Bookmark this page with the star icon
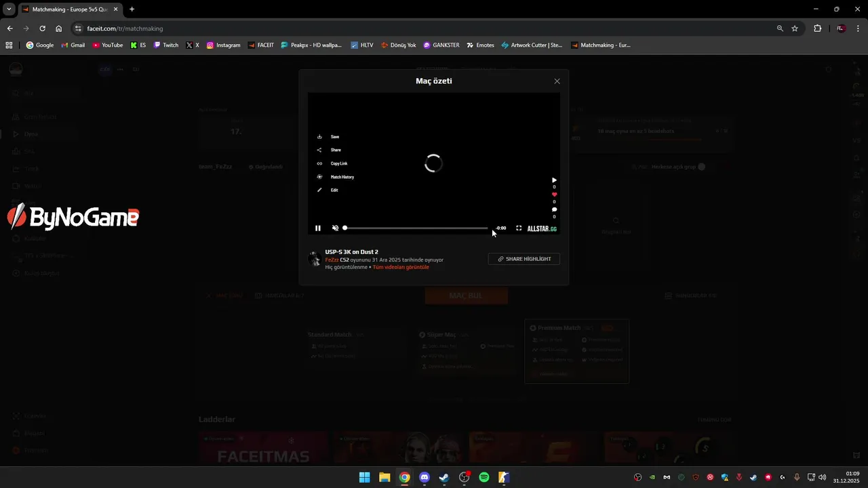 coord(795,28)
